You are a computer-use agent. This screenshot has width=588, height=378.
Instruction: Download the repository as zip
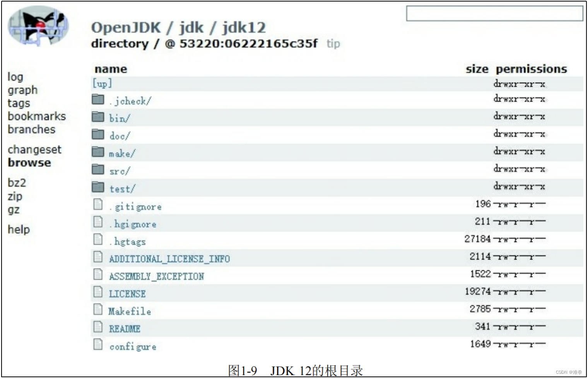pyautogui.click(x=14, y=196)
